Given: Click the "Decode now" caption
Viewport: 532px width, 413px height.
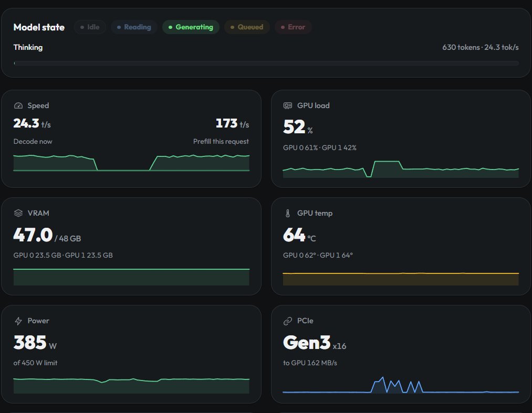Looking at the screenshot, I should 33,141.
